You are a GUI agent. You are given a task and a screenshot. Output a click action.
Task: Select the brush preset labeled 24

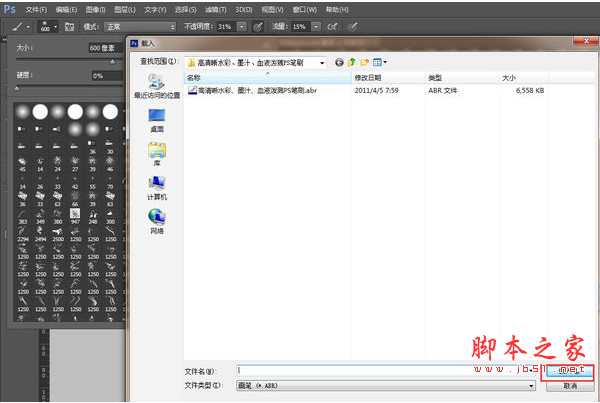click(x=58, y=164)
